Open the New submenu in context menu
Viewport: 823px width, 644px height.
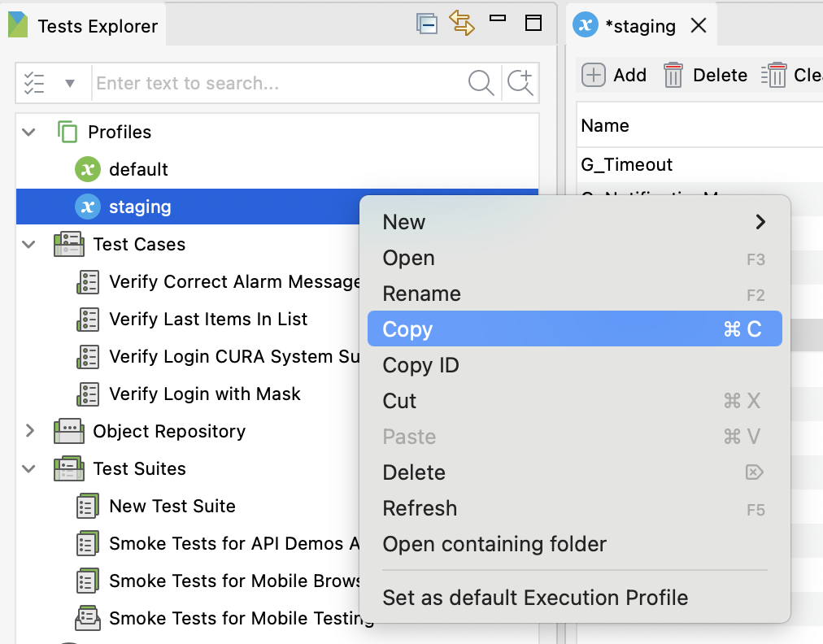coord(575,222)
